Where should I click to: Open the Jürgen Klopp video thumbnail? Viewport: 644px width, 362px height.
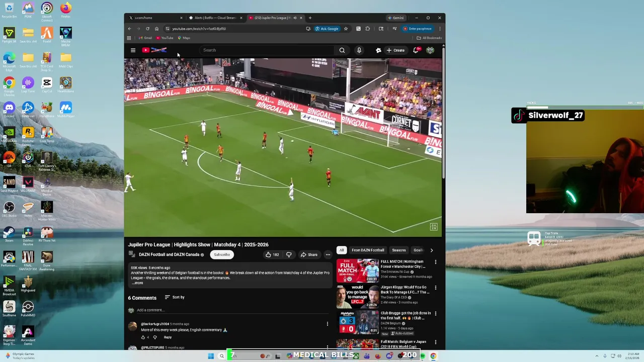357,297
